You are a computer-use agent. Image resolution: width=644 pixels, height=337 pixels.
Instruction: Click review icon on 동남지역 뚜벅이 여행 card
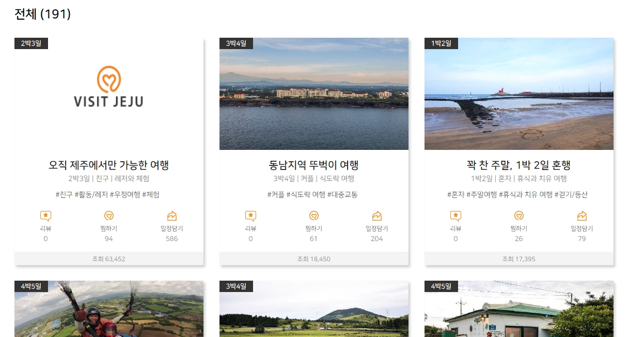pos(250,216)
